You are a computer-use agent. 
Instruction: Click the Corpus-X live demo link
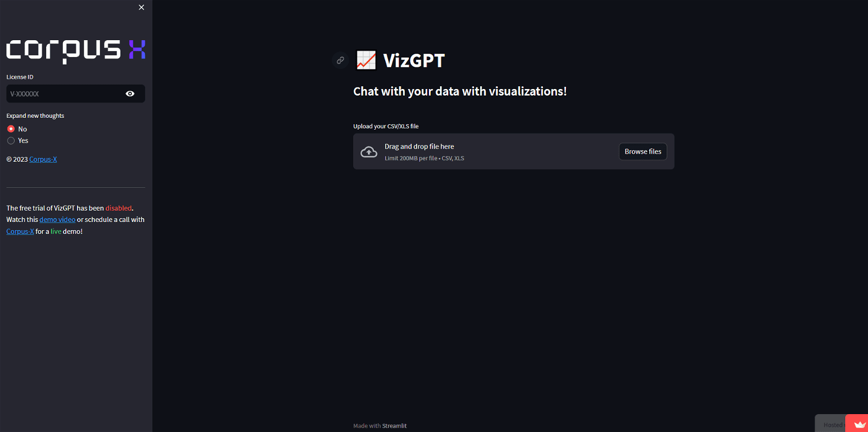[x=20, y=231]
